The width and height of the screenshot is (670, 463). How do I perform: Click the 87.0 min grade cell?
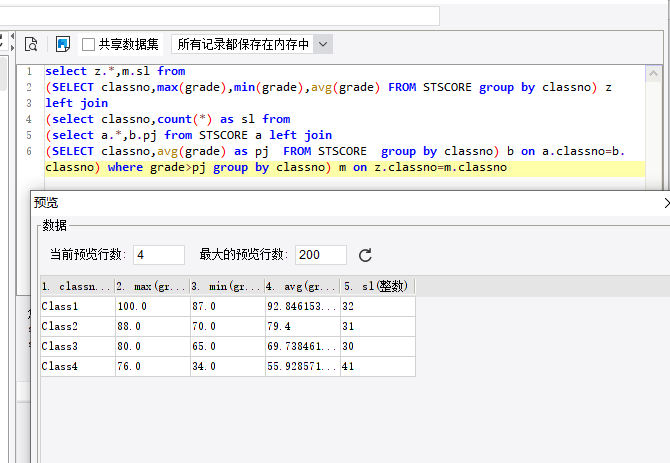tap(228, 306)
